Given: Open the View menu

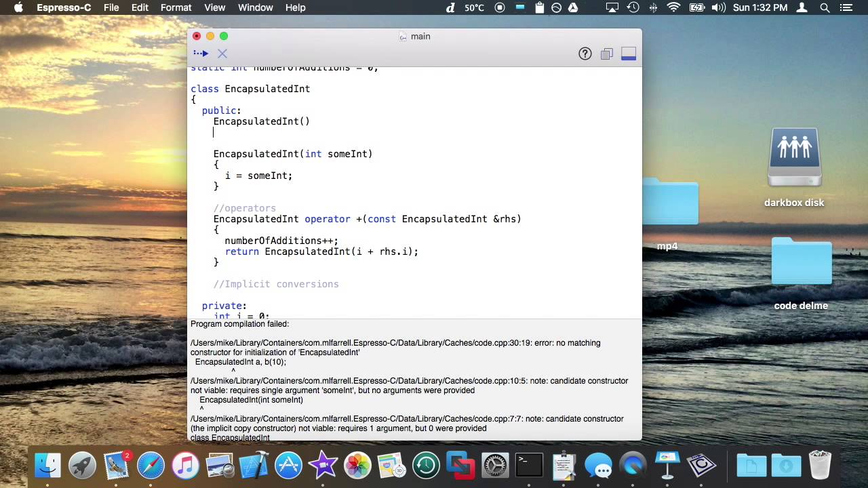Looking at the screenshot, I should coord(214,7).
